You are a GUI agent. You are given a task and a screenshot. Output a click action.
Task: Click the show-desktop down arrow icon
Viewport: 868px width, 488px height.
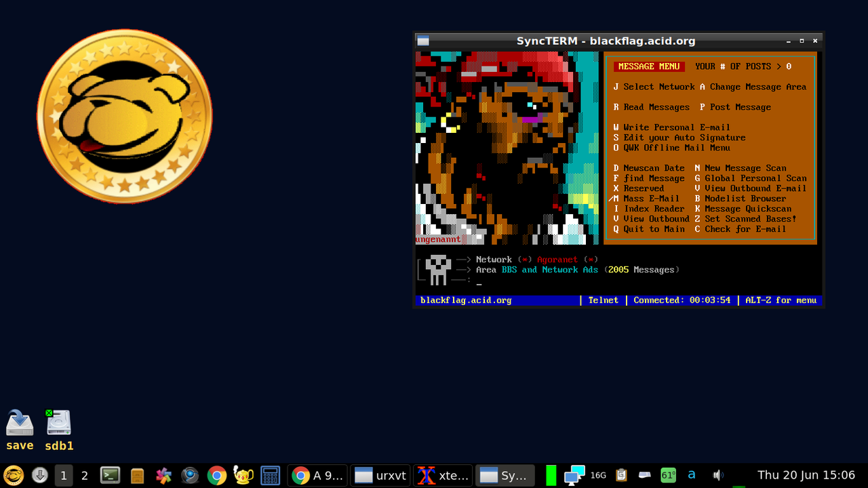[40, 475]
